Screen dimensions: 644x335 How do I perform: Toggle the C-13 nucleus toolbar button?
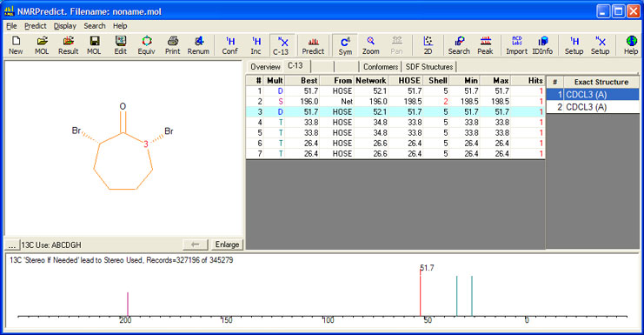(281, 45)
